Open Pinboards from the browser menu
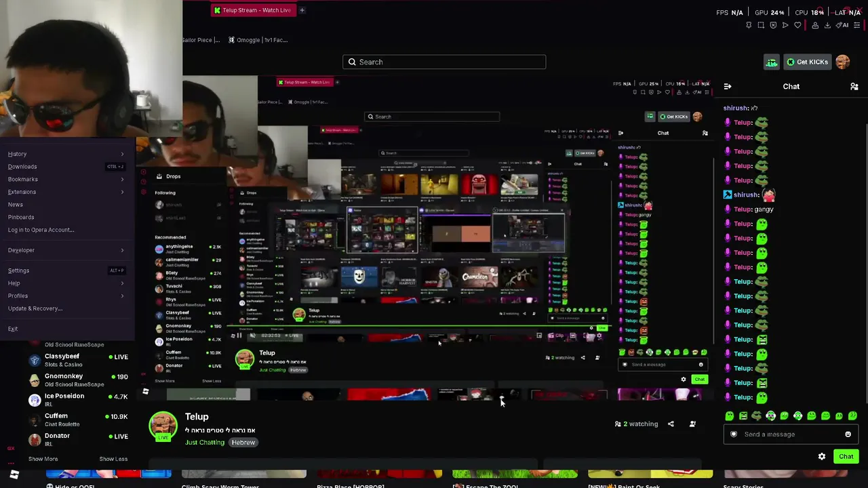 click(66, 218)
